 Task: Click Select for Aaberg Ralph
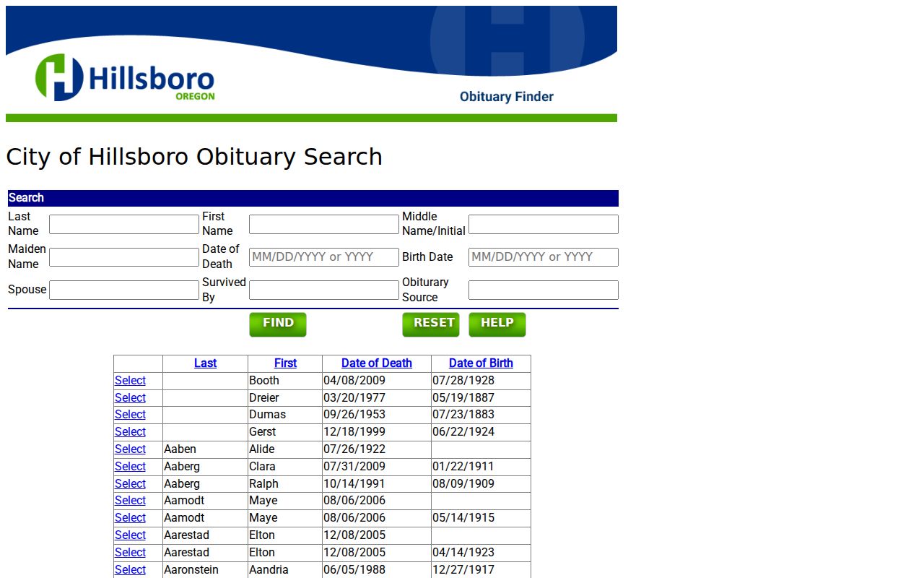point(130,484)
